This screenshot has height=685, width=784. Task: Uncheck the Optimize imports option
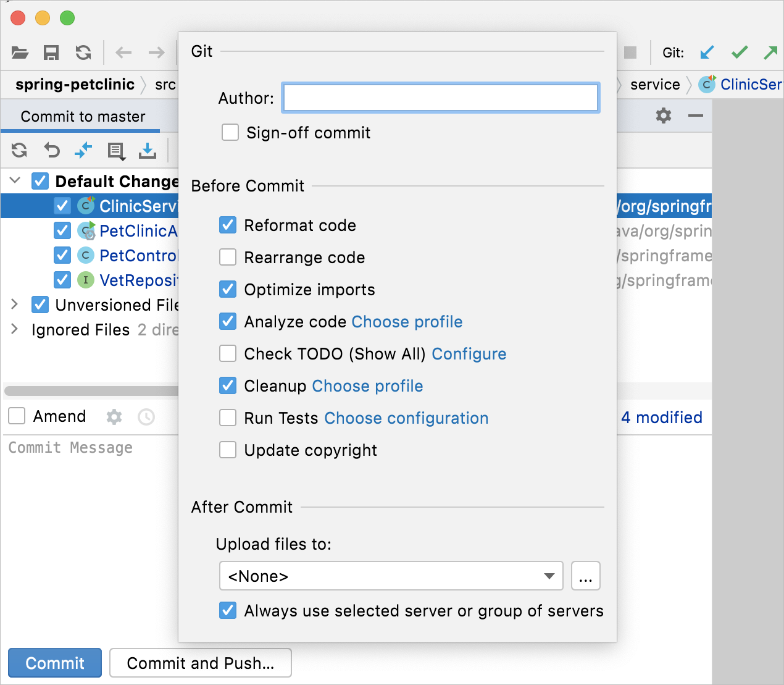(228, 289)
